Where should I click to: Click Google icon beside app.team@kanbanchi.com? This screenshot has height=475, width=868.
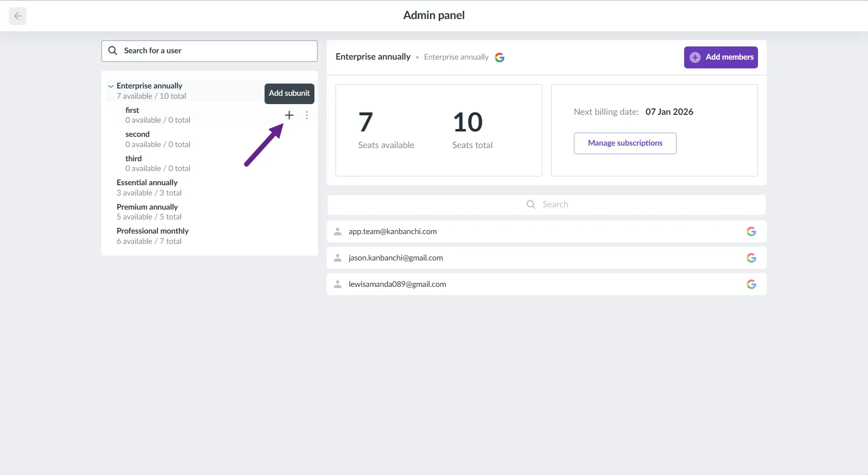(751, 232)
